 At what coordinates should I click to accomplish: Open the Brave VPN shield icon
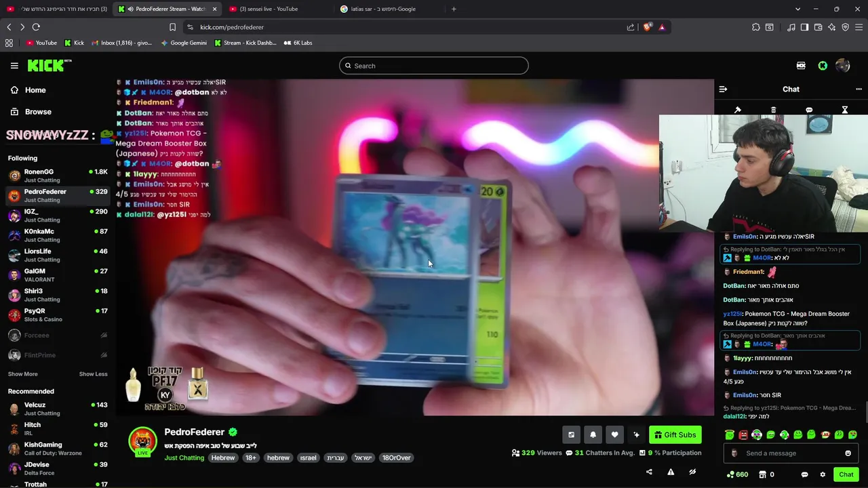[x=845, y=27]
